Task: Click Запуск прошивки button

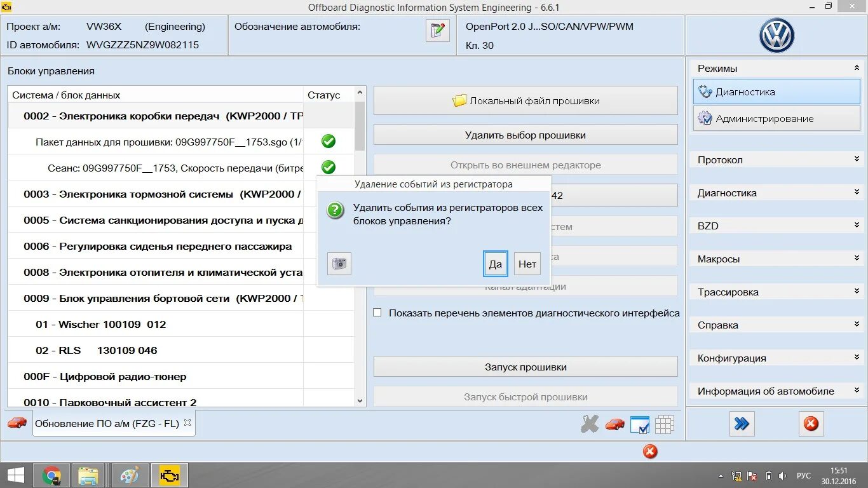Action: click(526, 367)
